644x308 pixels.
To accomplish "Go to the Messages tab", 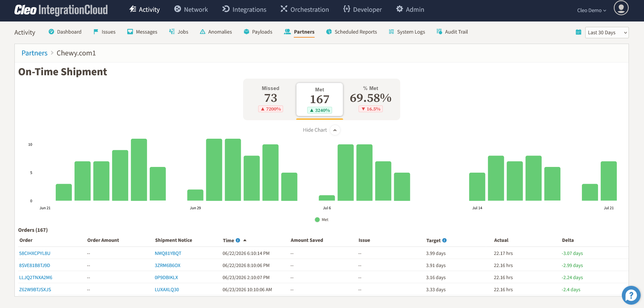I will pyautogui.click(x=142, y=32).
